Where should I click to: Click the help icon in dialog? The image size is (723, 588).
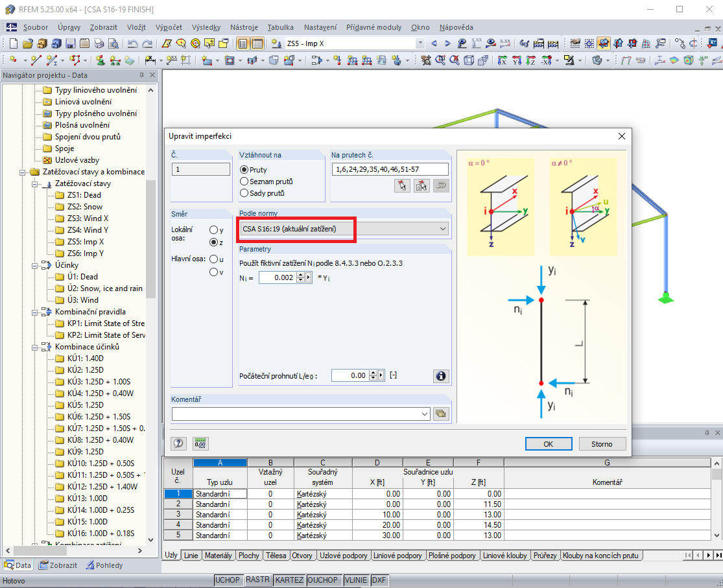pos(178,443)
